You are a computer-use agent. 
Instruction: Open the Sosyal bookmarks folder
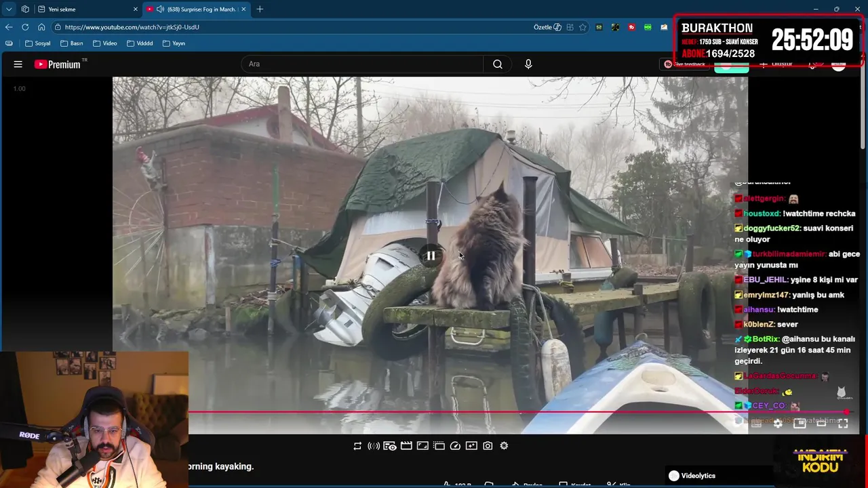coord(37,43)
